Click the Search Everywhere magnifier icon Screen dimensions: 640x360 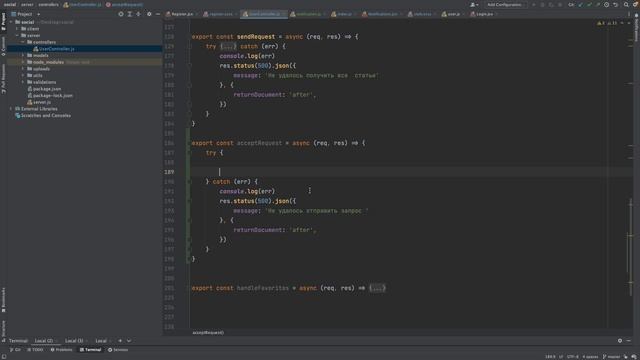pos(626,4)
